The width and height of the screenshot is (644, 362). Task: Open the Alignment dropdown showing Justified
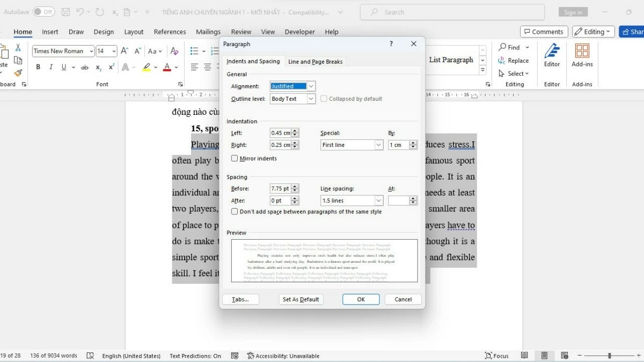point(311,86)
